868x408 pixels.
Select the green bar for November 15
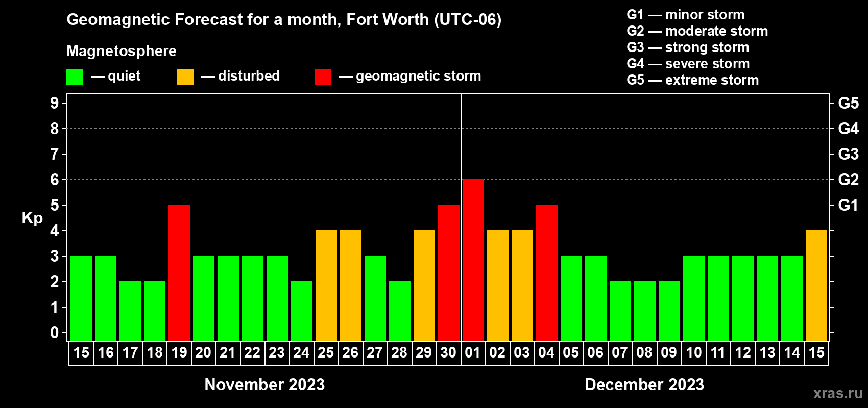tap(81, 298)
